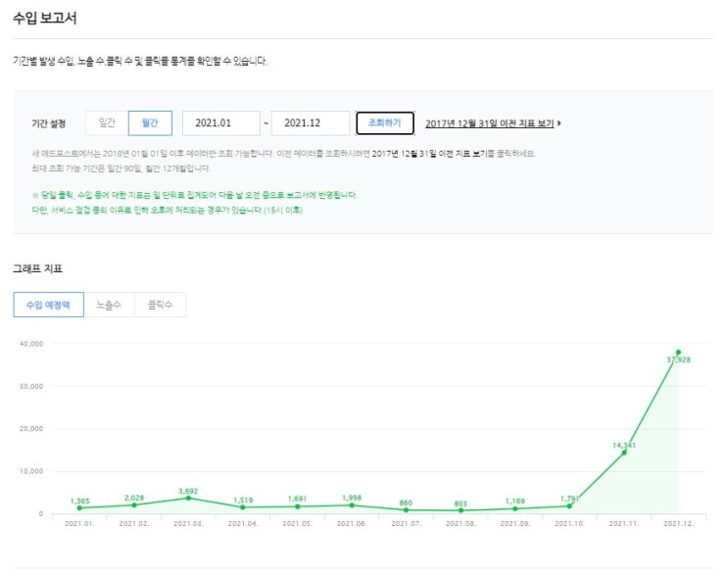Click the 1,365 data point for 2021.01
Viewport: 728px width, 576px height.
click(79, 507)
